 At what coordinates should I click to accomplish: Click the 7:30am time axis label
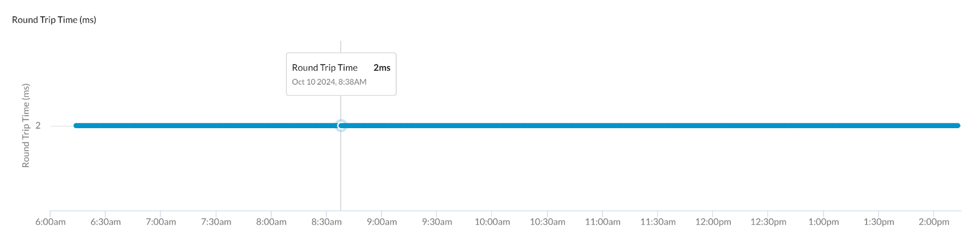216,222
